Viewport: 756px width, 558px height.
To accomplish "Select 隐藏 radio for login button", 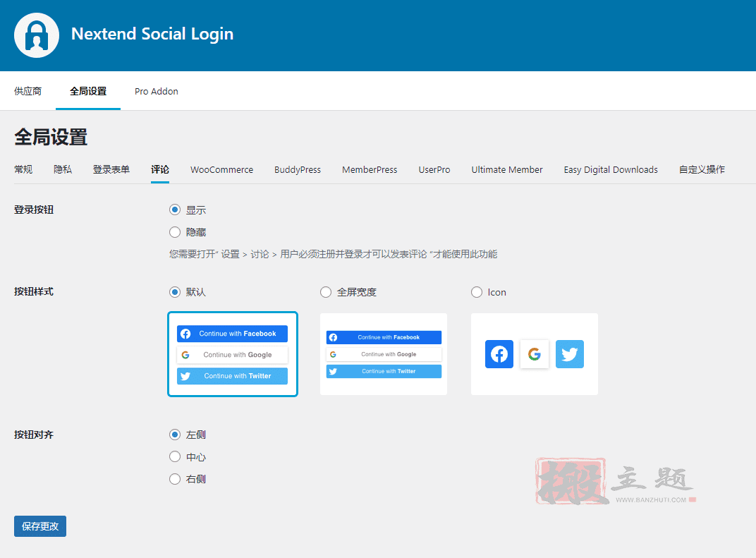I will pyautogui.click(x=175, y=232).
